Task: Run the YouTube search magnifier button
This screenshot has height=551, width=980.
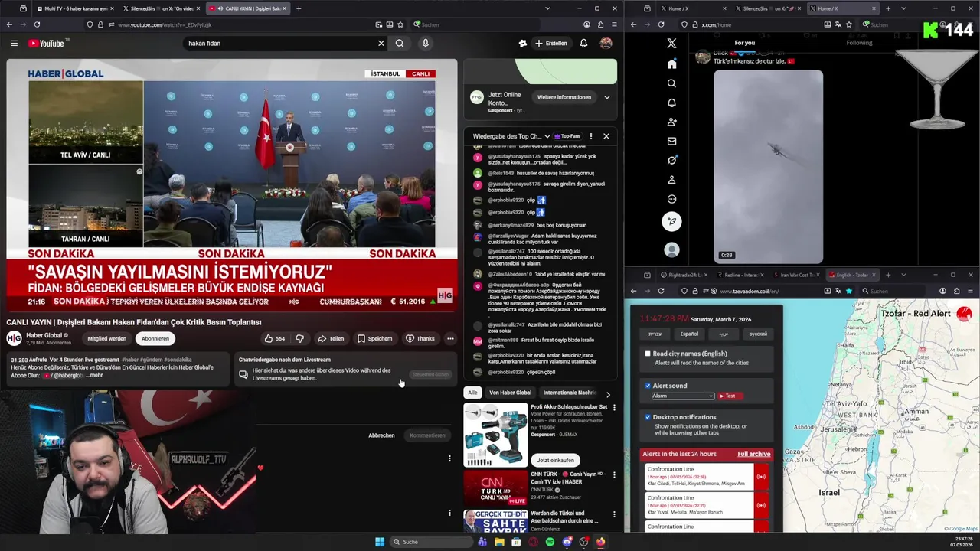Action: [400, 44]
